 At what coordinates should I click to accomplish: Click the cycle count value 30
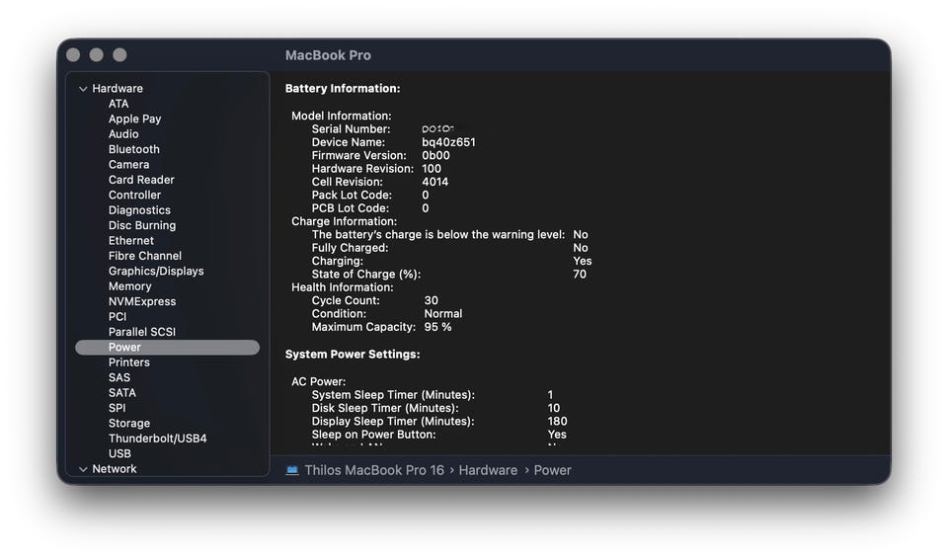(x=432, y=301)
